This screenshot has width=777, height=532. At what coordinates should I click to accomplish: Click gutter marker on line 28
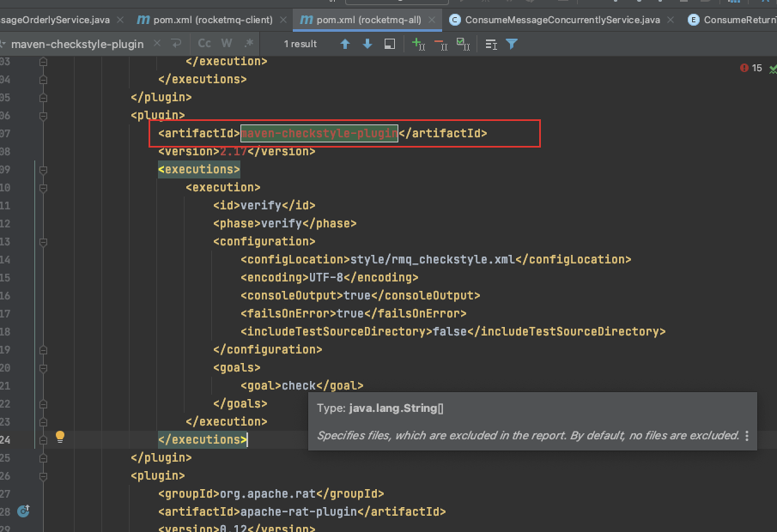coord(23,511)
